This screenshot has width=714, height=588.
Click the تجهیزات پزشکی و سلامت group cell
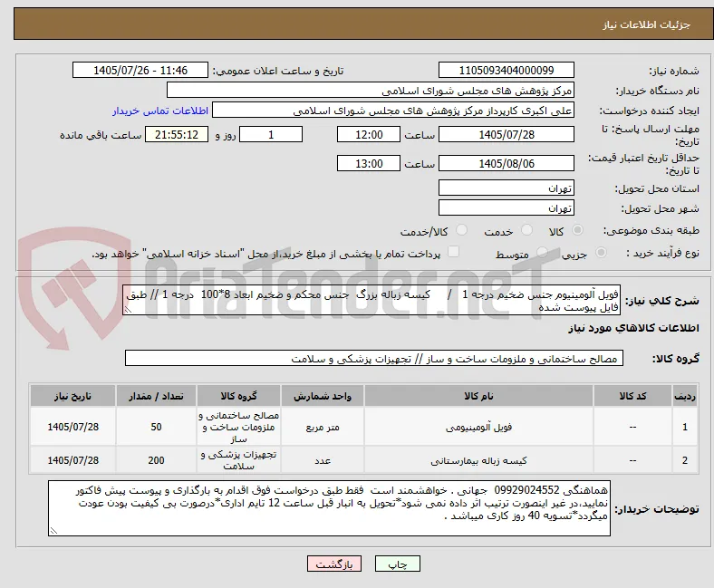point(238,460)
